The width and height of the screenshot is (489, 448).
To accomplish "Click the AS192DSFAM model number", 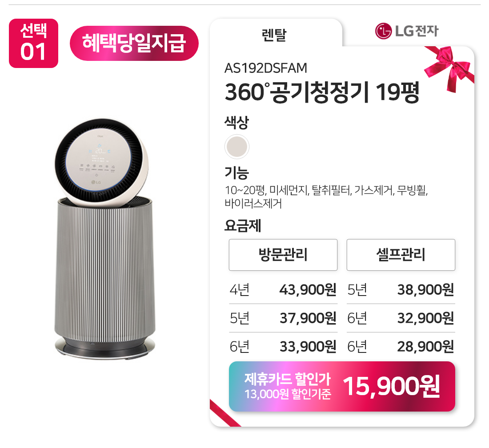I will click(266, 68).
